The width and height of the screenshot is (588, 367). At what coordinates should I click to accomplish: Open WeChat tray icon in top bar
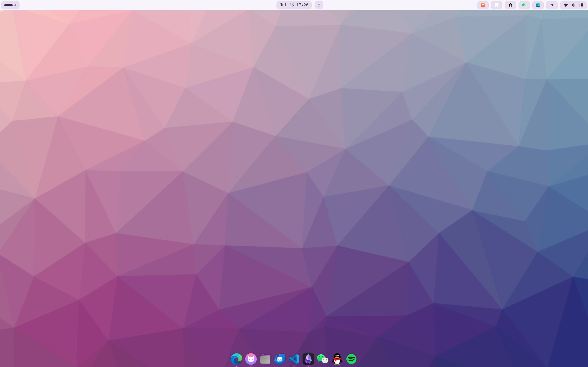click(524, 5)
